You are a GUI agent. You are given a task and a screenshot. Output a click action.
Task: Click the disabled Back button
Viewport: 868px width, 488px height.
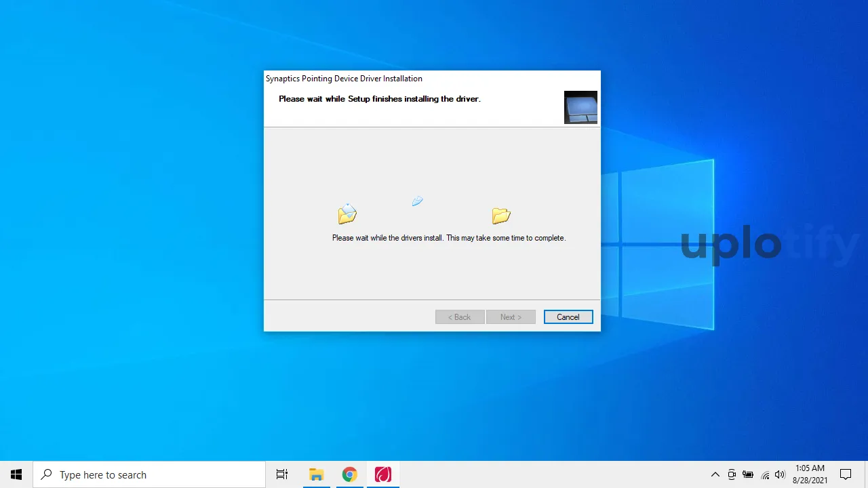click(460, 317)
